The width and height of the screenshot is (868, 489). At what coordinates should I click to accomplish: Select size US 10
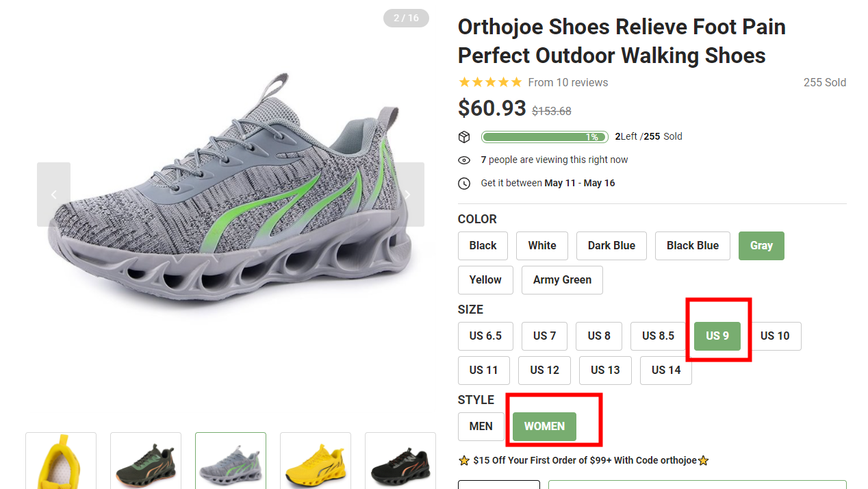pyautogui.click(x=775, y=336)
